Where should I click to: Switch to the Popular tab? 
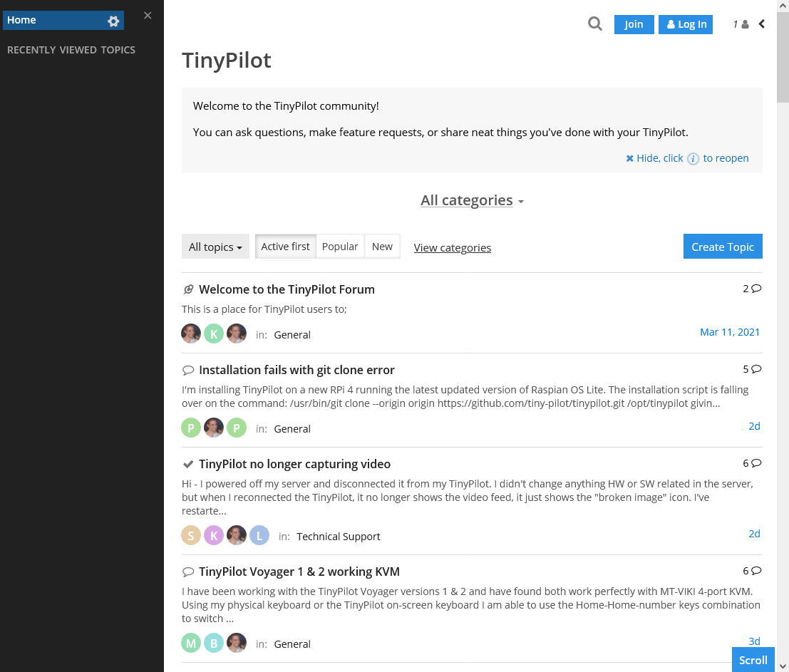pyautogui.click(x=340, y=247)
